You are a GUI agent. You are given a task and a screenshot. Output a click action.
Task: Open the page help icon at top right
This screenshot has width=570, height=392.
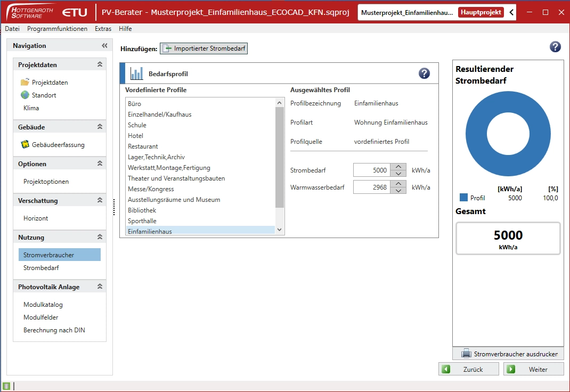click(555, 47)
